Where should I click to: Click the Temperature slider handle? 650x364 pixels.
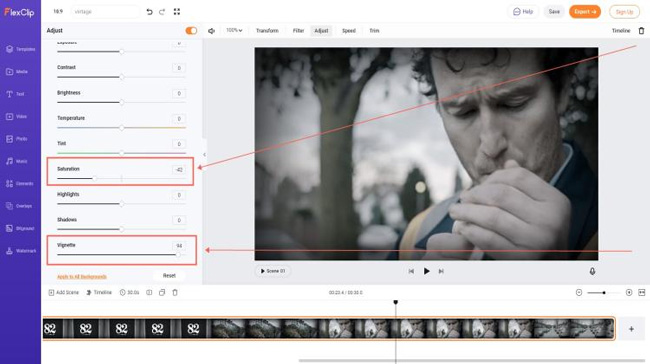[121, 128]
